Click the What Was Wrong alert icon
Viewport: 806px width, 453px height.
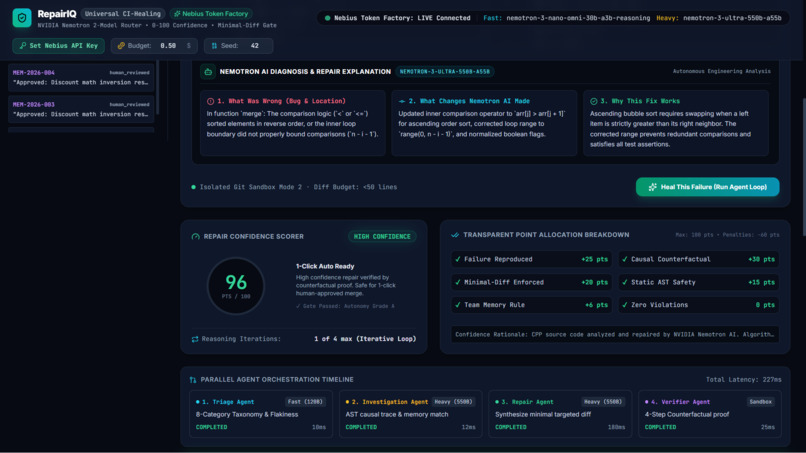click(x=210, y=101)
